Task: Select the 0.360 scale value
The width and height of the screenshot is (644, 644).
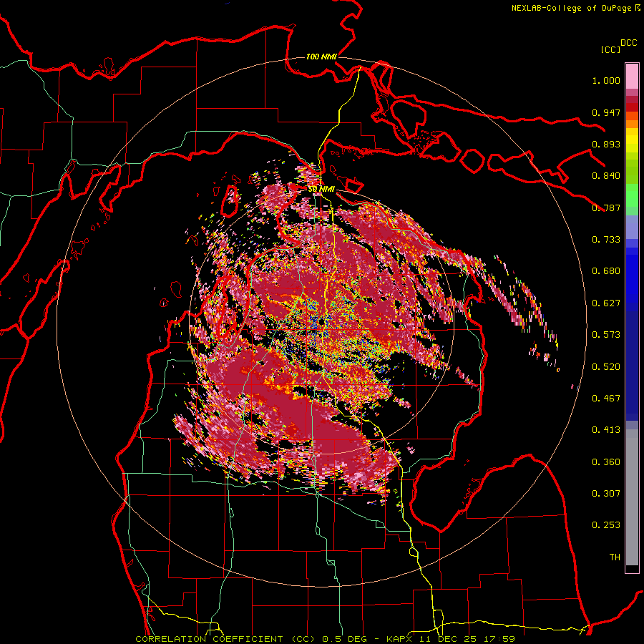Action: click(x=606, y=462)
